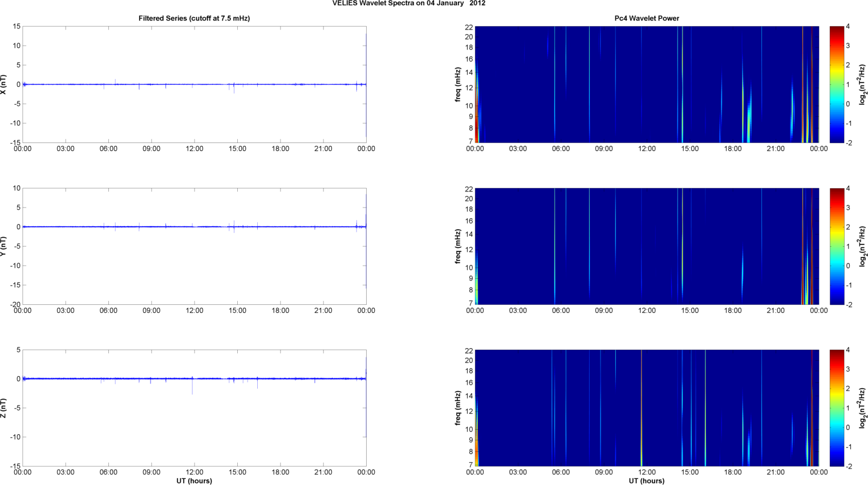The height and width of the screenshot is (485, 868).
Task: Select the Y (nT) axis label
Action: [3, 246]
